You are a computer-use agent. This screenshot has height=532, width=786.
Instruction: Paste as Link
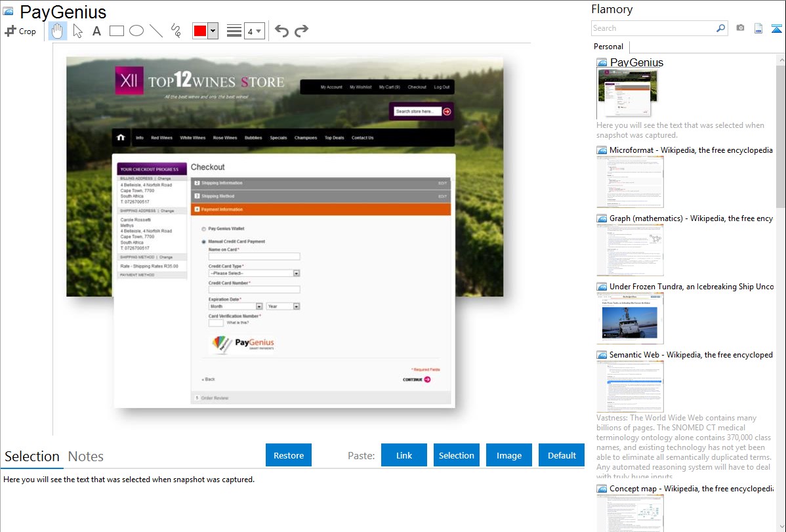tap(404, 455)
